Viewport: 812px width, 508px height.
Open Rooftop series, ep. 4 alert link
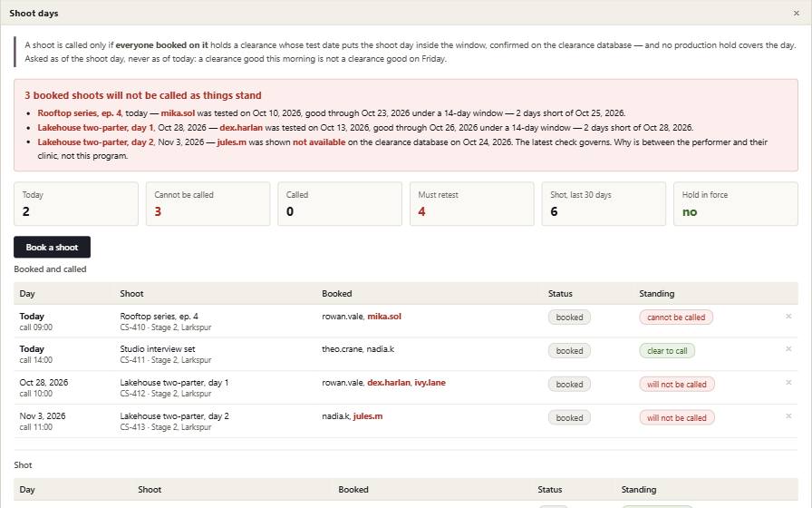pos(79,113)
